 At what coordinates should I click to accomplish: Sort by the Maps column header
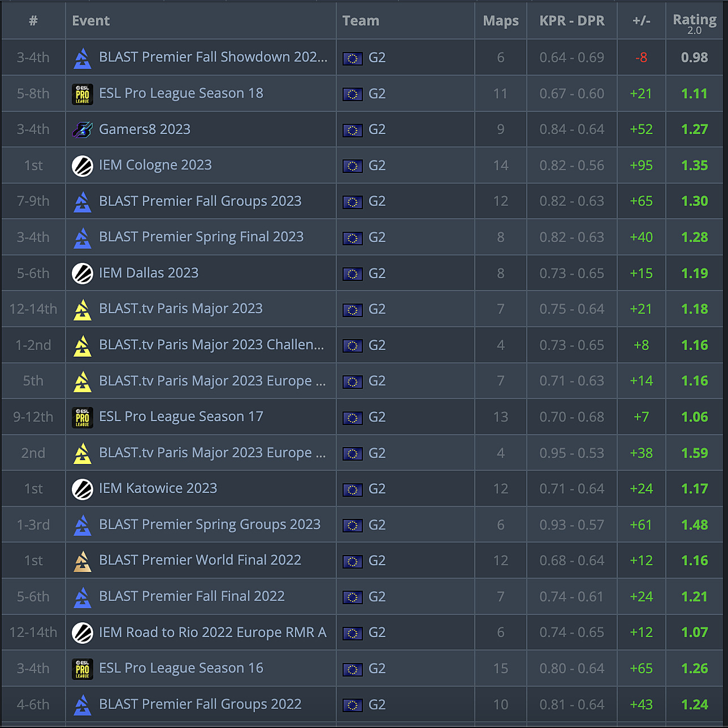(x=501, y=21)
